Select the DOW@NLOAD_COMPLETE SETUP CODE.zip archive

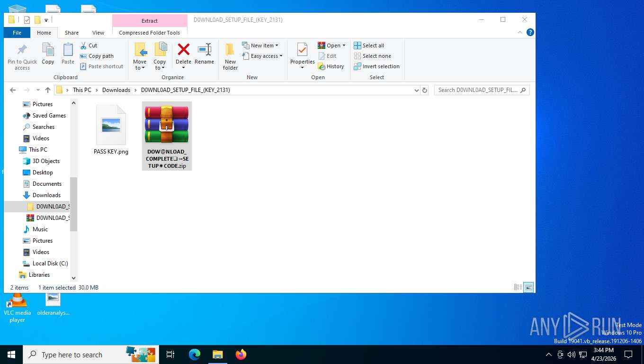(x=167, y=136)
